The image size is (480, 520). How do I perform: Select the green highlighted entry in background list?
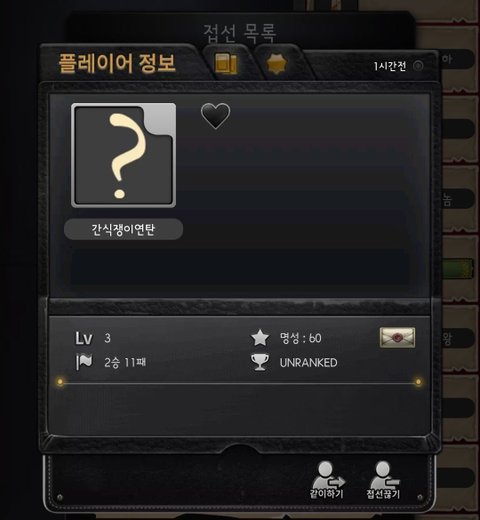pos(458,269)
